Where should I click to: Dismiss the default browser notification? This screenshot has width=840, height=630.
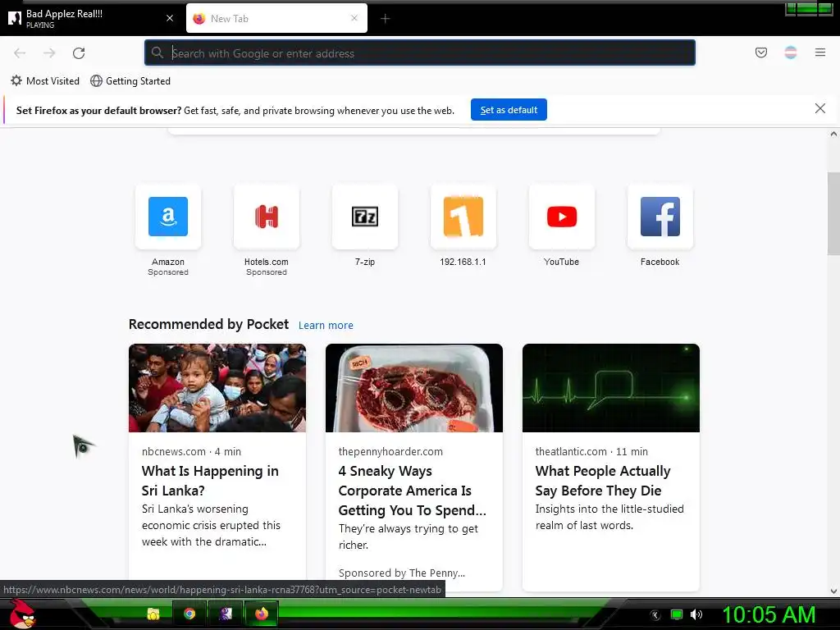819,109
